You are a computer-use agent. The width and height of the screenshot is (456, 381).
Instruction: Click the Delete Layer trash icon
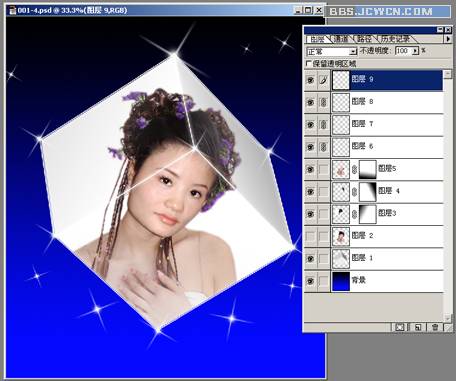pyautogui.click(x=435, y=327)
